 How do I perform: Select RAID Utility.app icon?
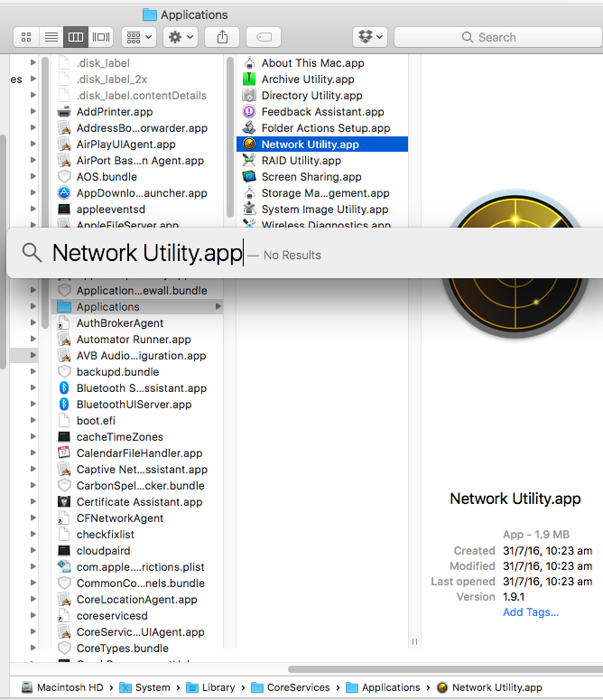[249, 160]
